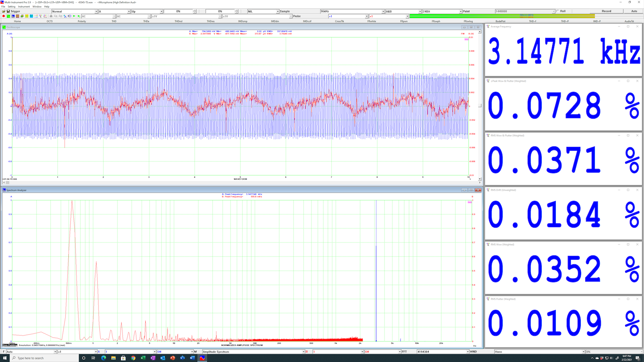Click the Auto button in the top bar
Screen dimensions: 644x362
634,11
